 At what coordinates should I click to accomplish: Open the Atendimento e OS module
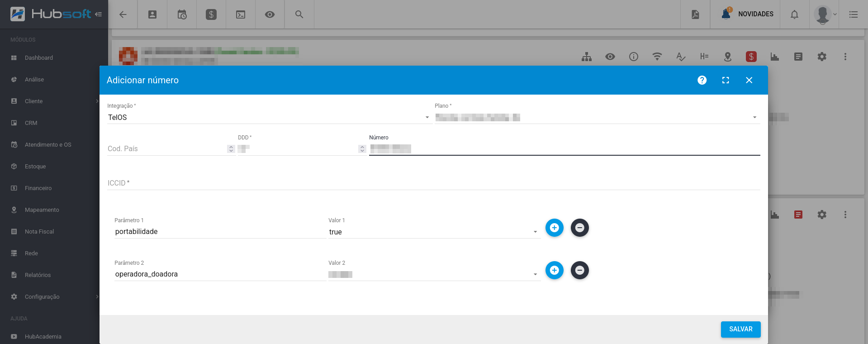48,145
